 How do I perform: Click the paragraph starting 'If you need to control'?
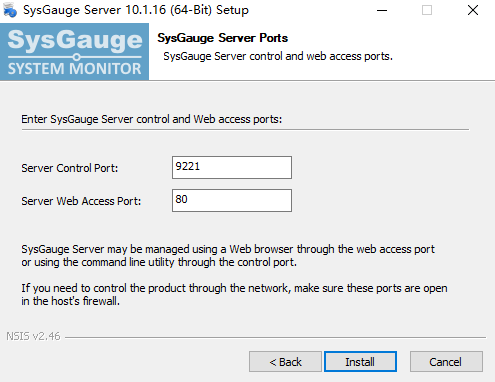(x=234, y=294)
